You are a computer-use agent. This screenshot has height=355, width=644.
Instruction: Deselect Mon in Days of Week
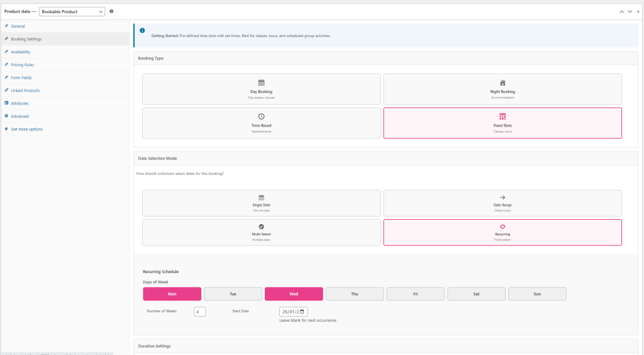(172, 294)
